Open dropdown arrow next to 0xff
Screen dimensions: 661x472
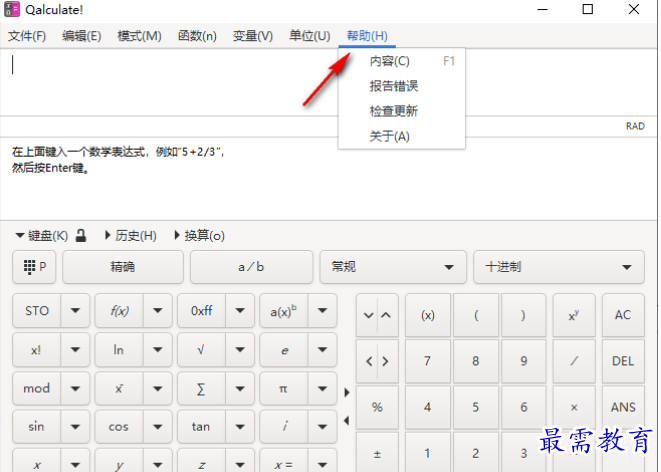point(240,311)
